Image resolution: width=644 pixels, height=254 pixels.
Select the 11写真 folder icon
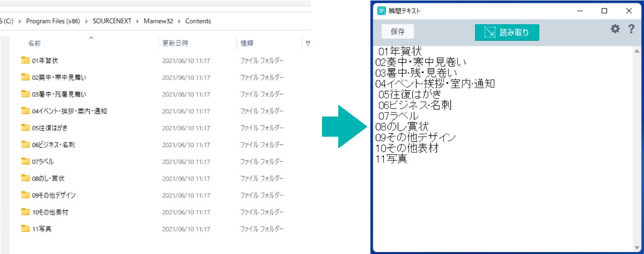tap(26, 229)
